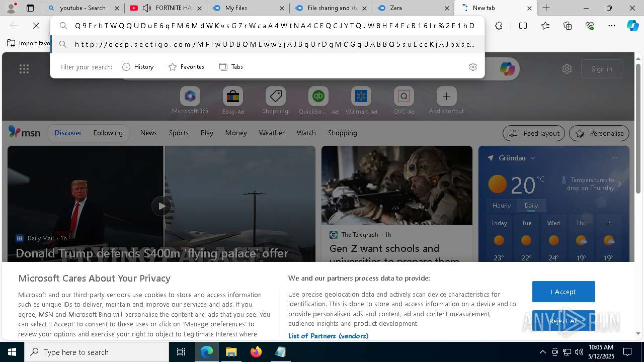This screenshot has height=362, width=644.
Task: Open the browser profile avatar
Action: [x=11, y=8]
